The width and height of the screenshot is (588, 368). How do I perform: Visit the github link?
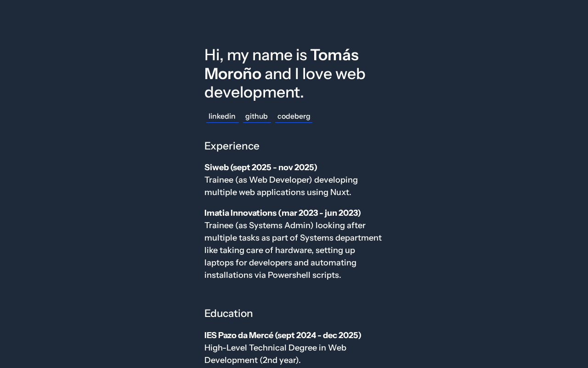coord(256,116)
